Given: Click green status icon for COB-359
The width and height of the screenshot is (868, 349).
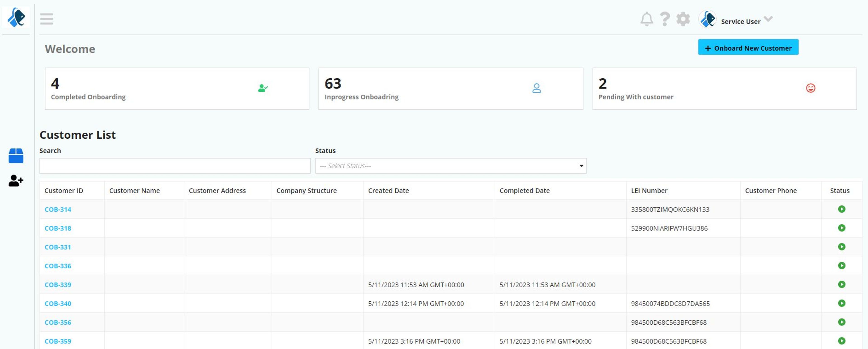Looking at the screenshot, I should coord(841,341).
